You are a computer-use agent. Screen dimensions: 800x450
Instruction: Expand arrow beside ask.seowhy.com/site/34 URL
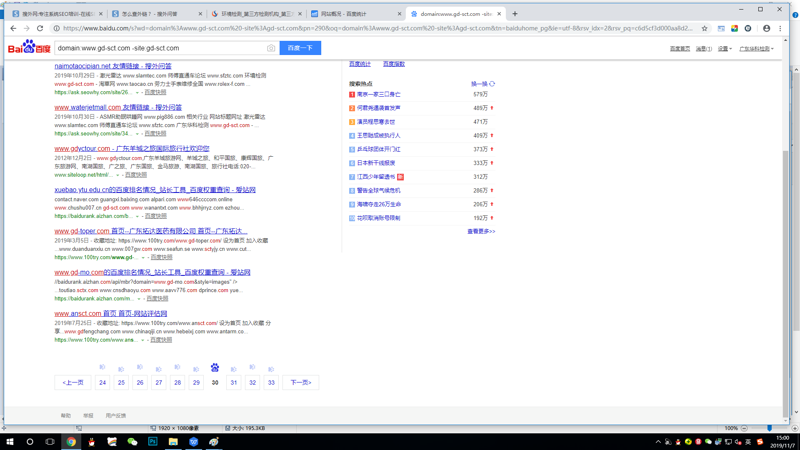click(137, 134)
